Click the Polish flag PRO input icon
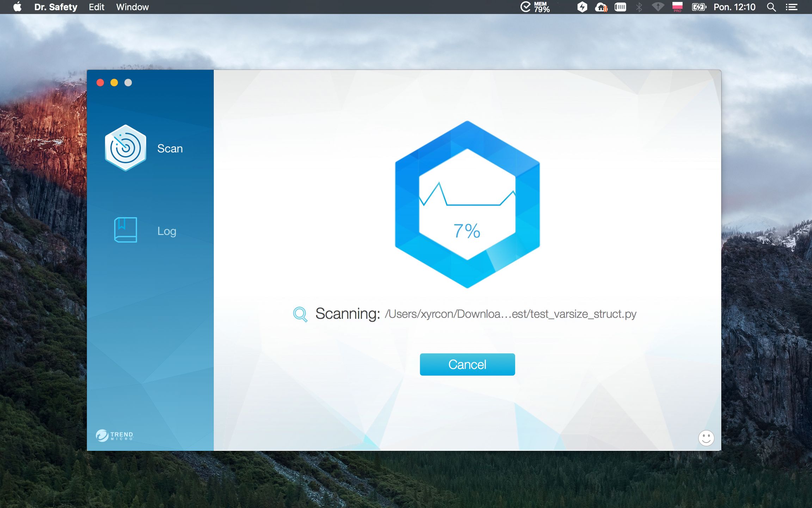 coord(677,7)
